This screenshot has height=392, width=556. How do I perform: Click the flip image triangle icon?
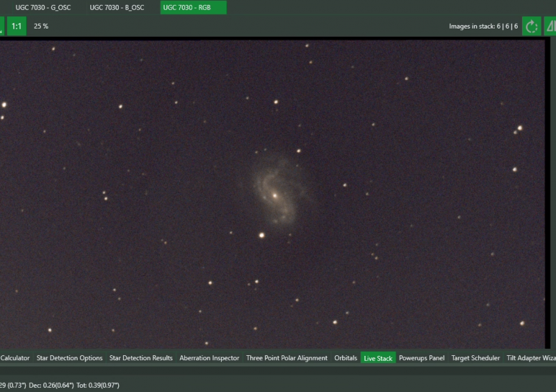tap(550, 26)
